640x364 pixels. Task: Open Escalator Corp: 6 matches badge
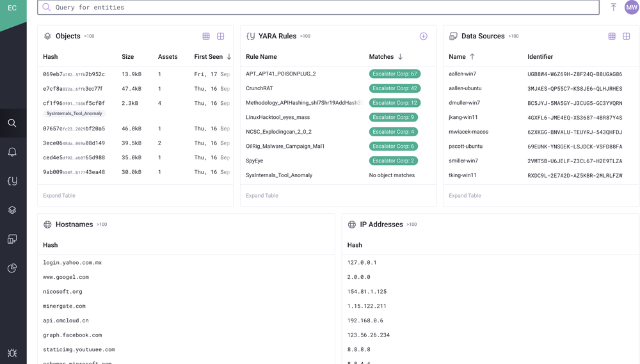(393, 146)
